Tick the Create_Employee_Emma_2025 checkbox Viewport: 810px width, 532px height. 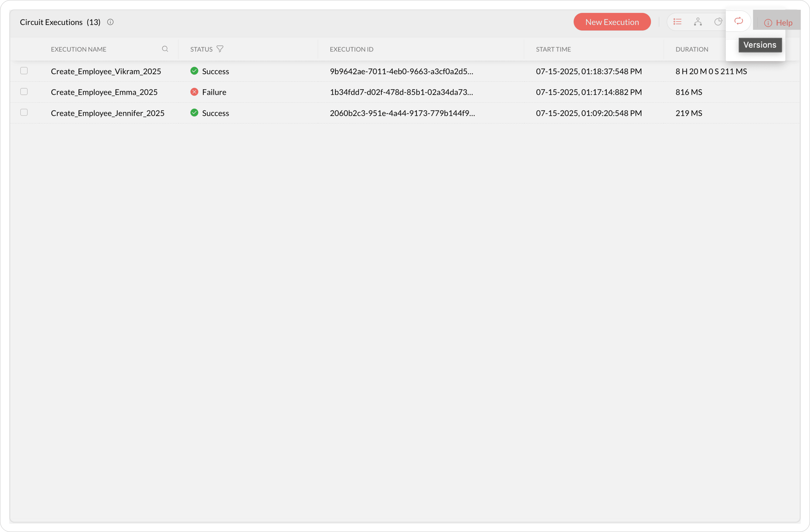[24, 92]
